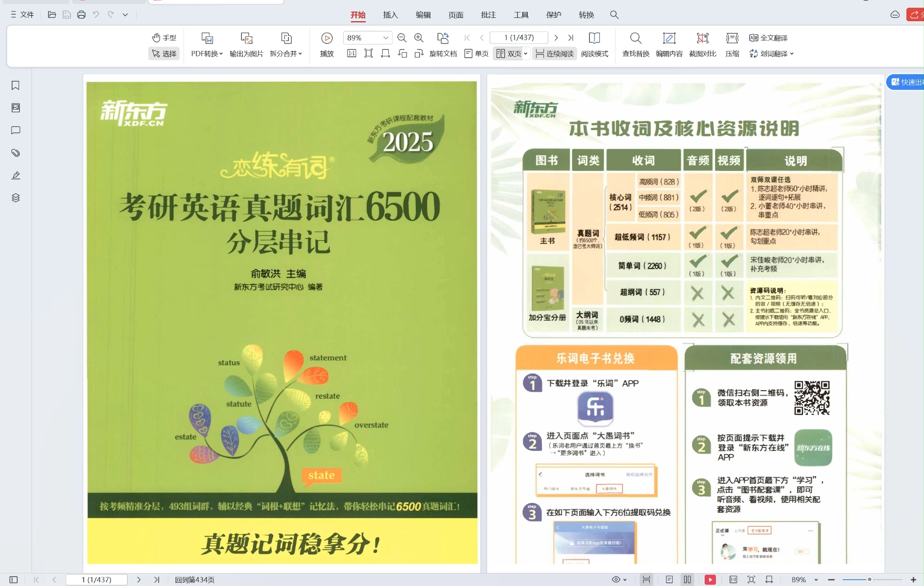Viewport: 924px width, 586px height.
Task: Open the 89% zoom combo box
Action: point(368,37)
